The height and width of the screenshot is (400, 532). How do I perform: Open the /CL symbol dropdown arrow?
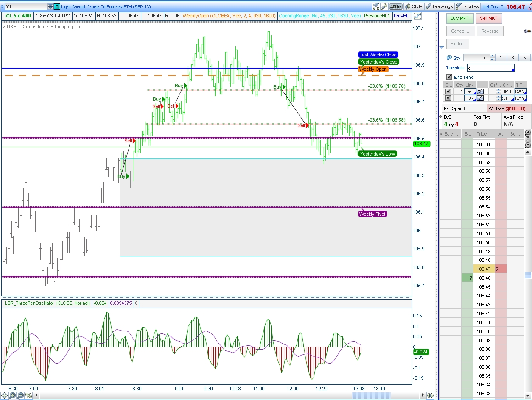pos(50,7)
